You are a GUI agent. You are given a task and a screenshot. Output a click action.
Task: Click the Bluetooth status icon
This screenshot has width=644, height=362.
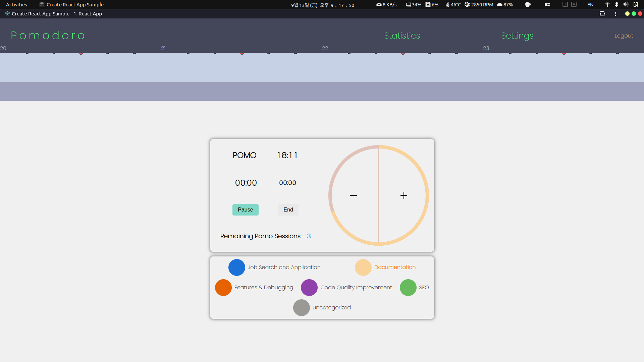[616, 5]
